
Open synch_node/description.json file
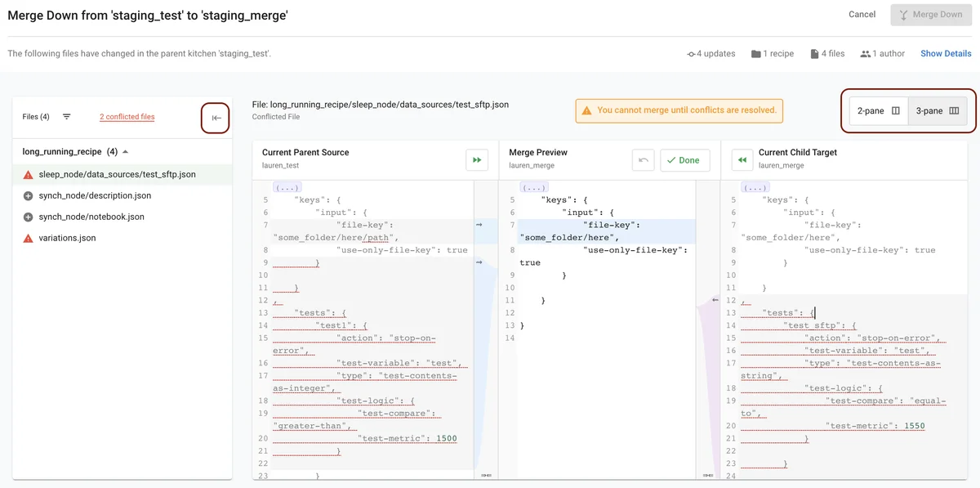pos(95,196)
